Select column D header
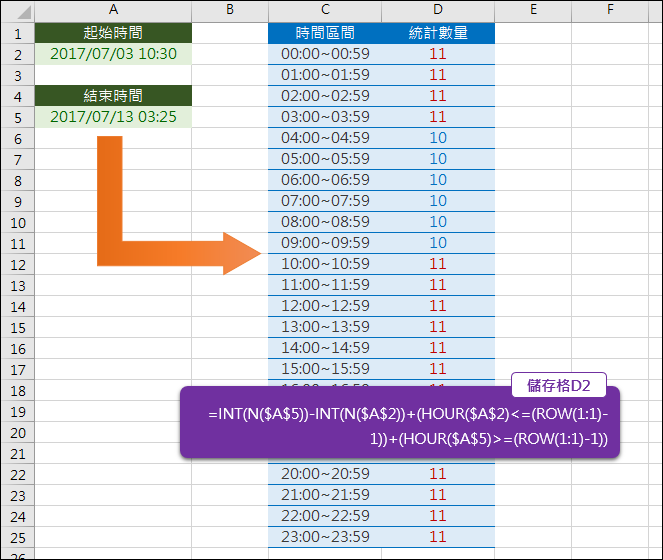Screen dimensions: 663x560 [438, 10]
